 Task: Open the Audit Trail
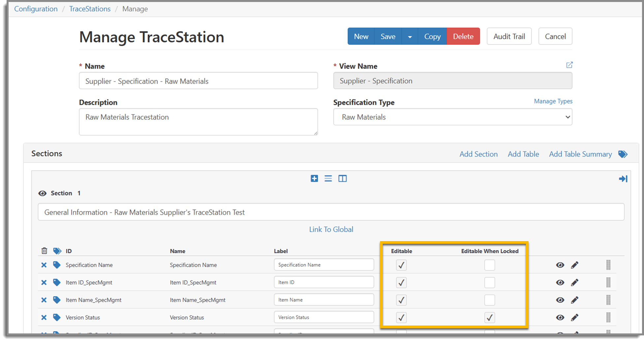point(509,36)
